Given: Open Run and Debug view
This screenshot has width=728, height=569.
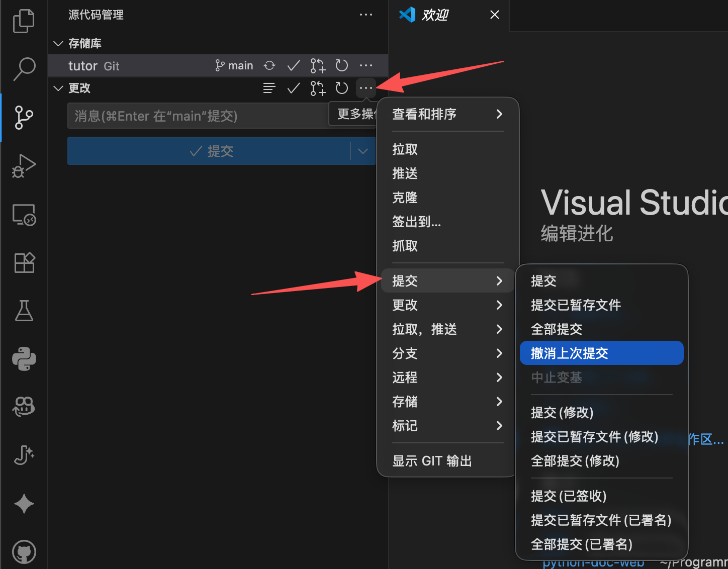Looking at the screenshot, I should pos(24,166).
